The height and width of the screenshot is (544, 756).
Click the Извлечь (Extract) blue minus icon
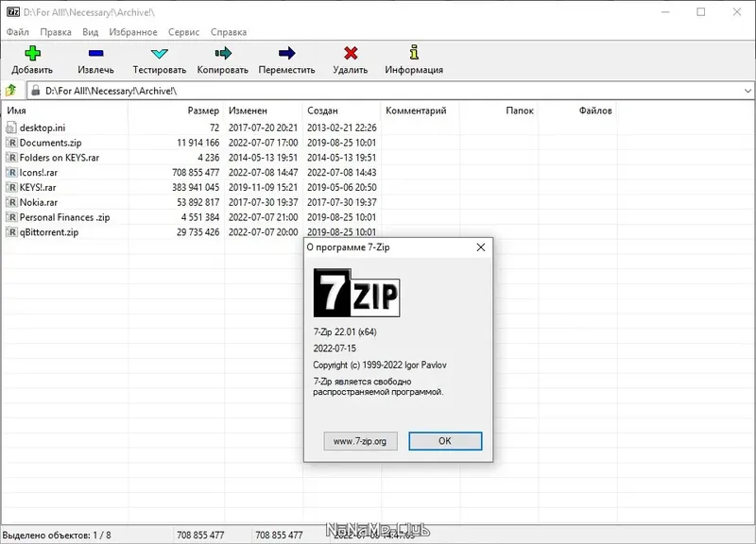(x=95, y=53)
